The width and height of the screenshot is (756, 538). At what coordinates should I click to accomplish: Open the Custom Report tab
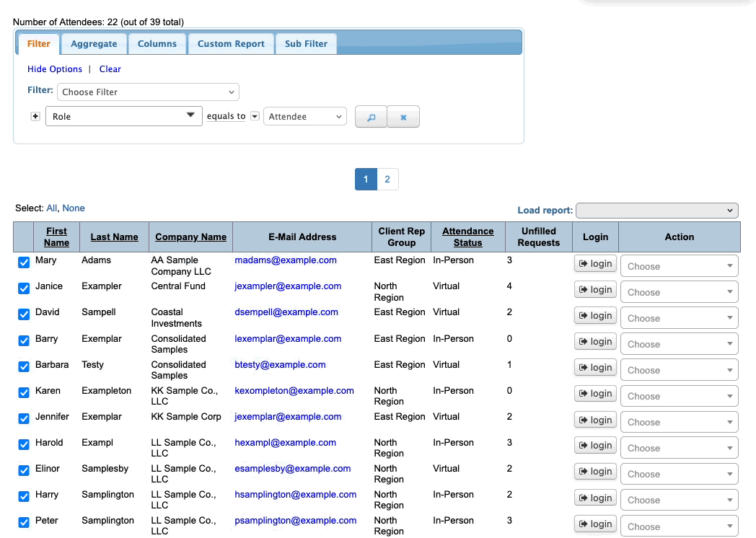pos(231,44)
